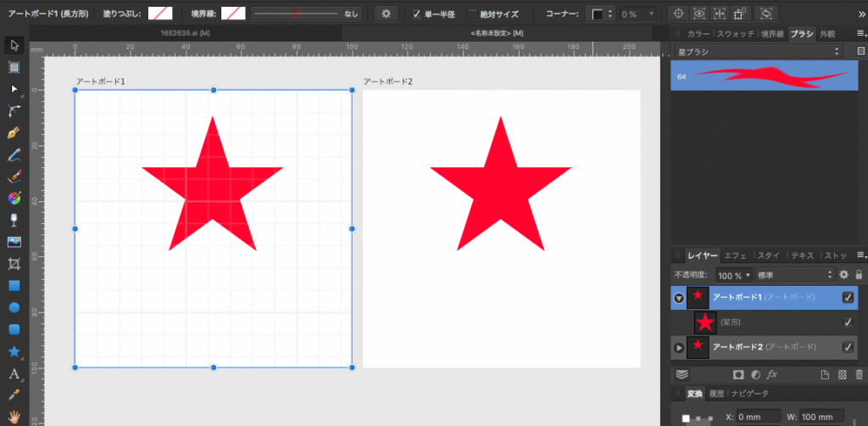The width and height of the screenshot is (868, 426).
Task: Activate the Hand view tool
Action: [x=14, y=417]
